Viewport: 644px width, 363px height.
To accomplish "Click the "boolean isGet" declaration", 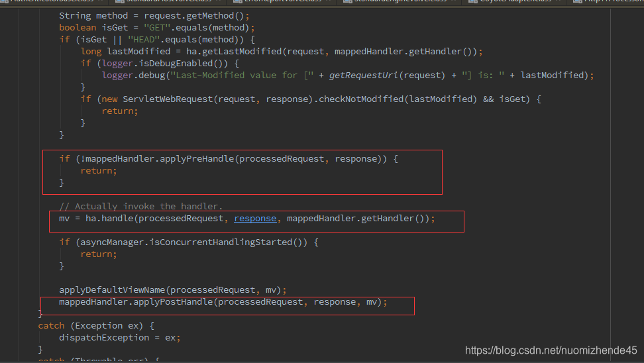I will tap(93, 28).
